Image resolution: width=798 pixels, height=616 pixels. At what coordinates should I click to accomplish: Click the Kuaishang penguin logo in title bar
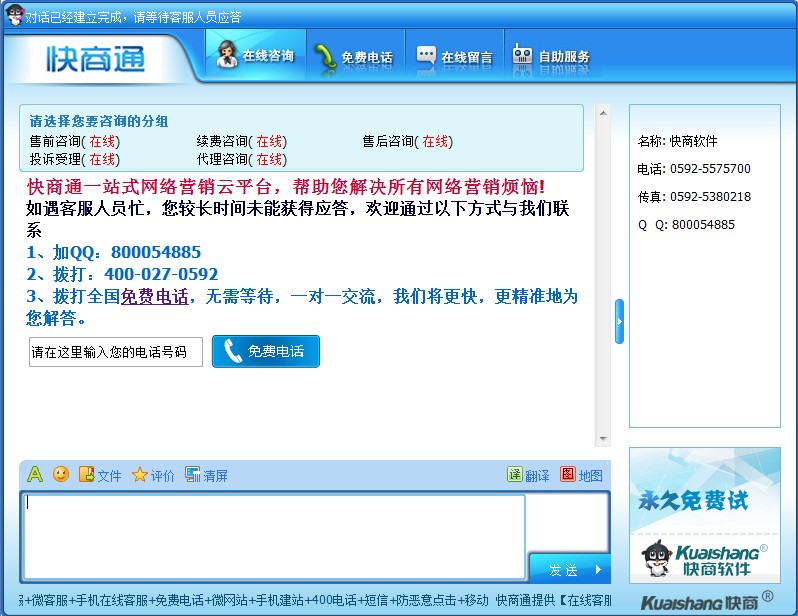coord(14,15)
